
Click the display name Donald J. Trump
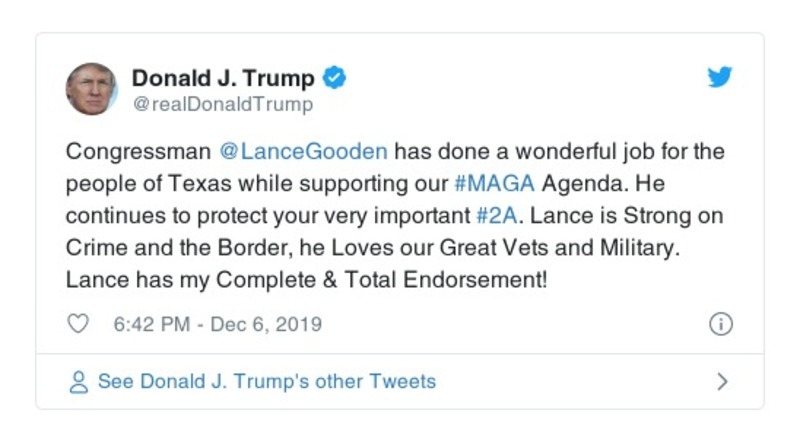coord(223,78)
